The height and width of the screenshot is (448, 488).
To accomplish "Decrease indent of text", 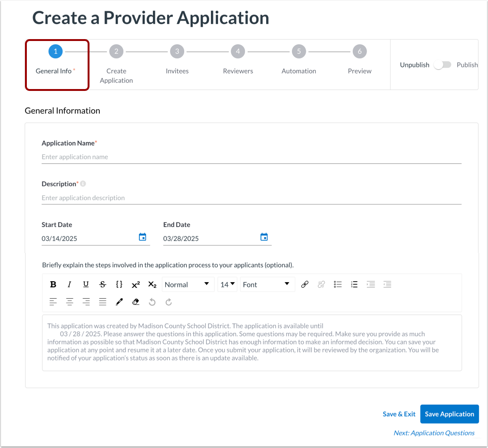I will pos(387,284).
